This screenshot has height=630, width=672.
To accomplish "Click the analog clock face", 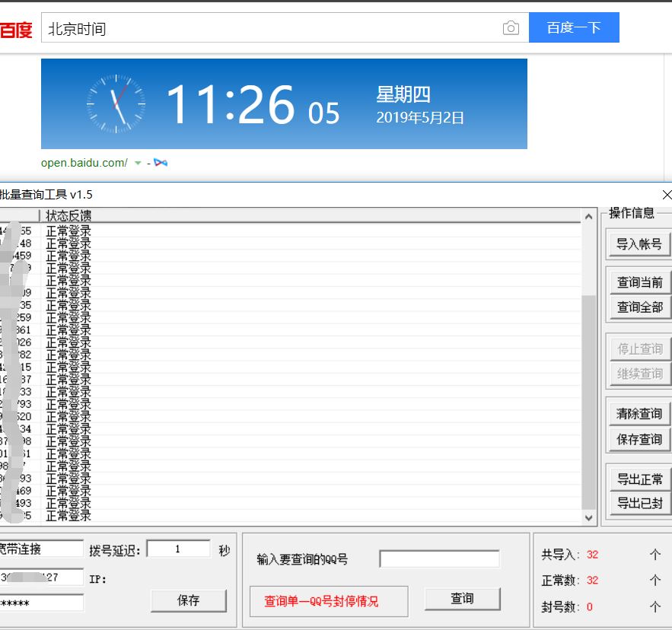I will (116, 103).
